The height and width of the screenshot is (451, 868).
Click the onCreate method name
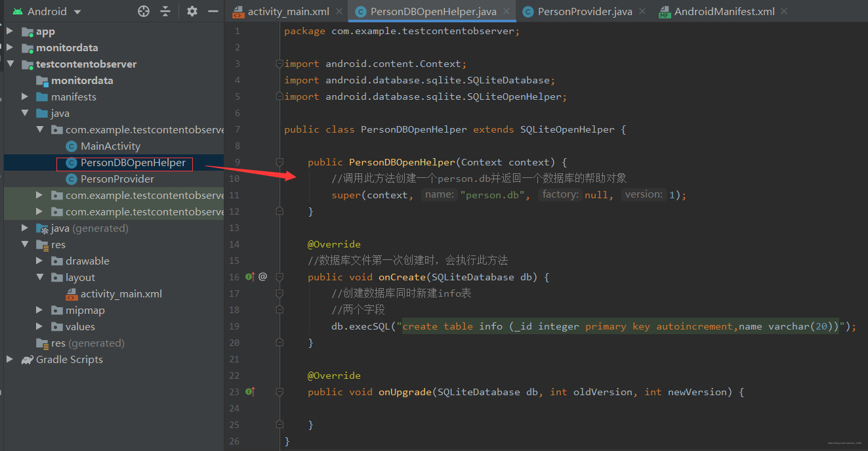tap(402, 277)
